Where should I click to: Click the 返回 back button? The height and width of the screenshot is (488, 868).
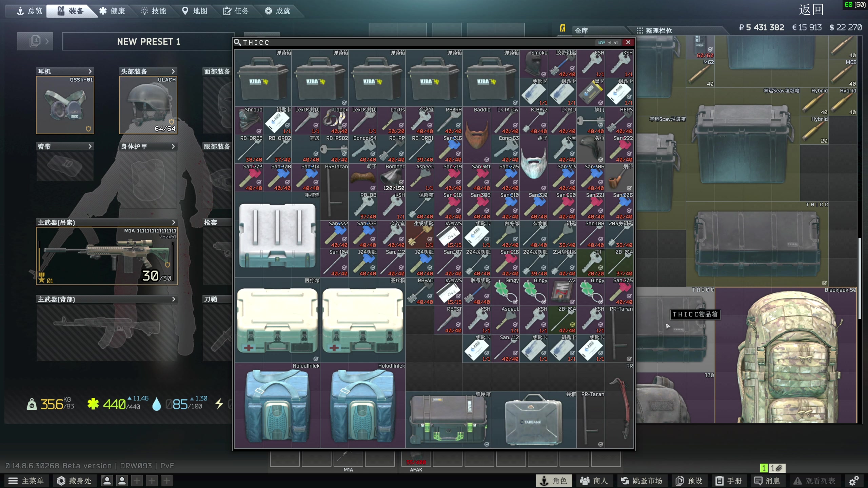811,9
